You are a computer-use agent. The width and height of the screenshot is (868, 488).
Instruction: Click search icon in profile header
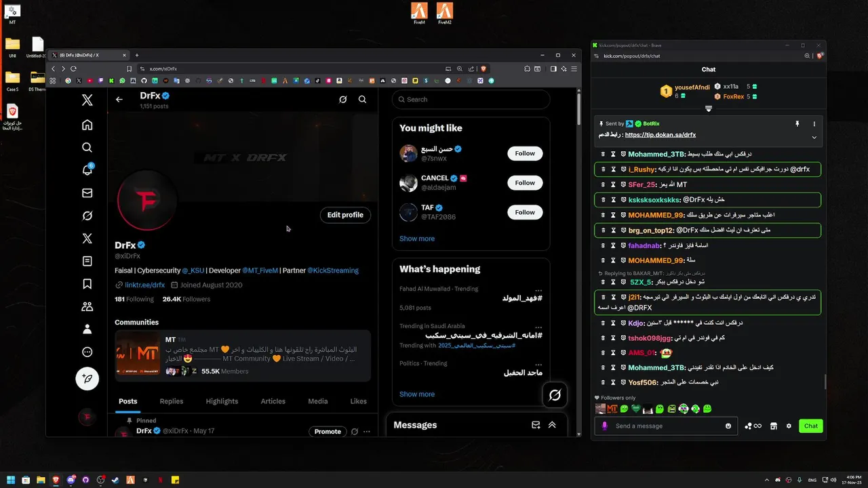tap(362, 100)
